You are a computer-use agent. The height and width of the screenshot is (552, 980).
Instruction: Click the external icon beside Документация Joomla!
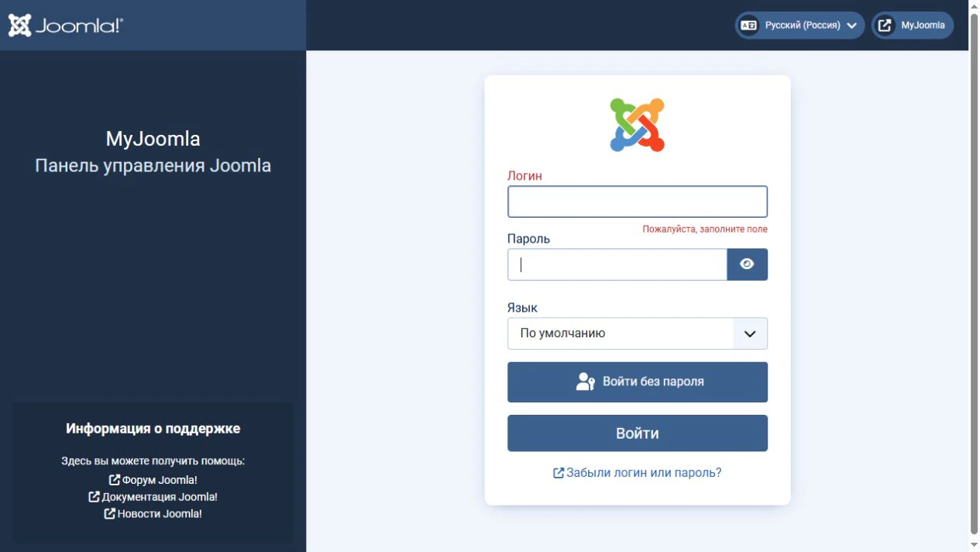point(94,496)
